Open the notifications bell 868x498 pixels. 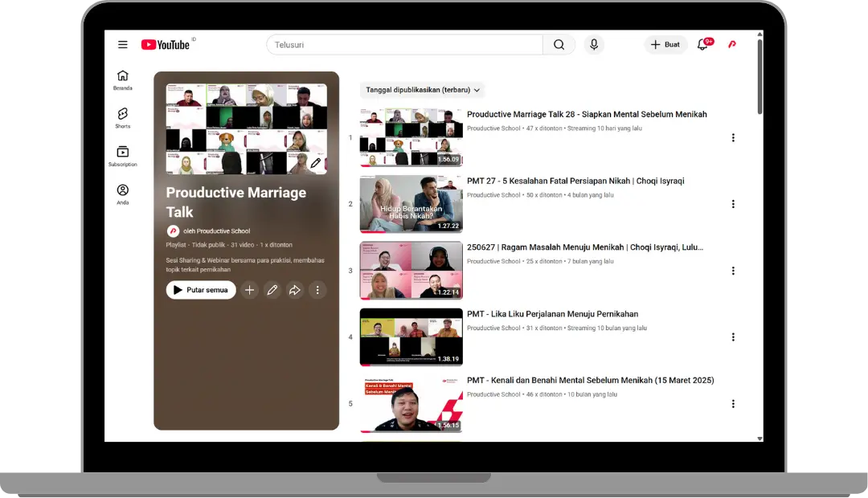pos(702,45)
